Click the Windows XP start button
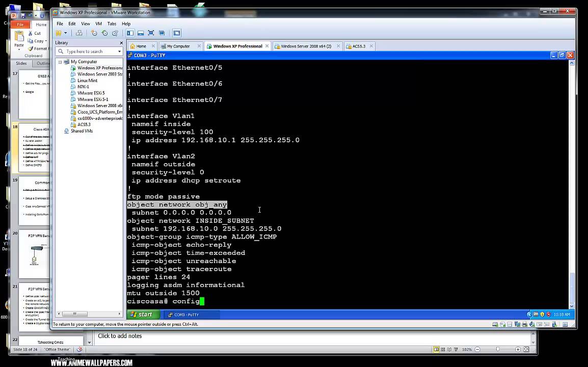The image size is (588, 367). 143,314
